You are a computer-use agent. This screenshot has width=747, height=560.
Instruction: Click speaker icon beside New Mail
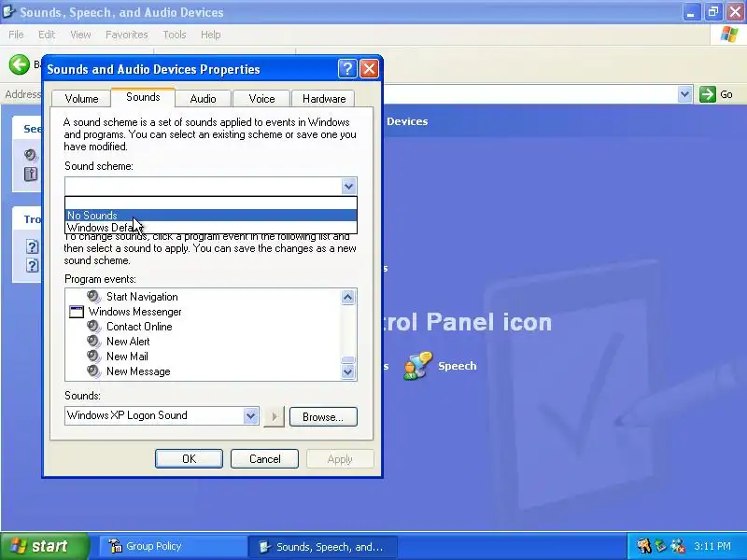pyautogui.click(x=94, y=357)
